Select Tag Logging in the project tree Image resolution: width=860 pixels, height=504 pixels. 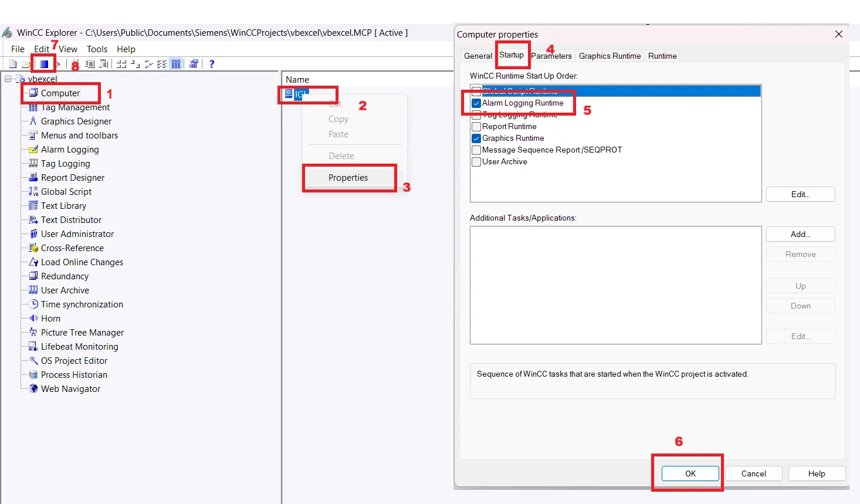65,163
